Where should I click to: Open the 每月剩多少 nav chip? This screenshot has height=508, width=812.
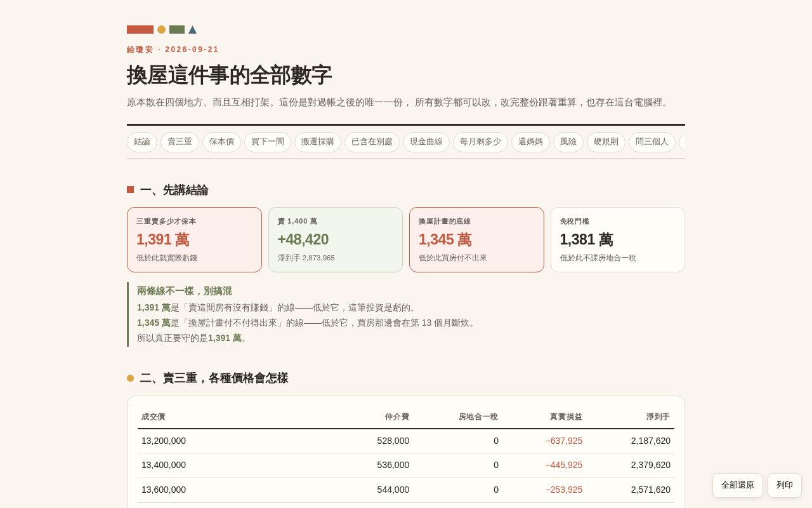pos(480,142)
